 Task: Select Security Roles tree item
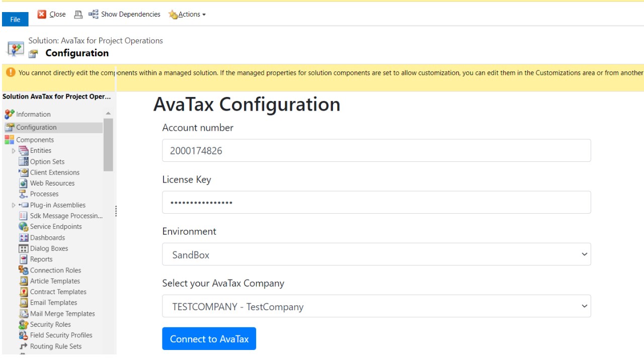pos(50,324)
